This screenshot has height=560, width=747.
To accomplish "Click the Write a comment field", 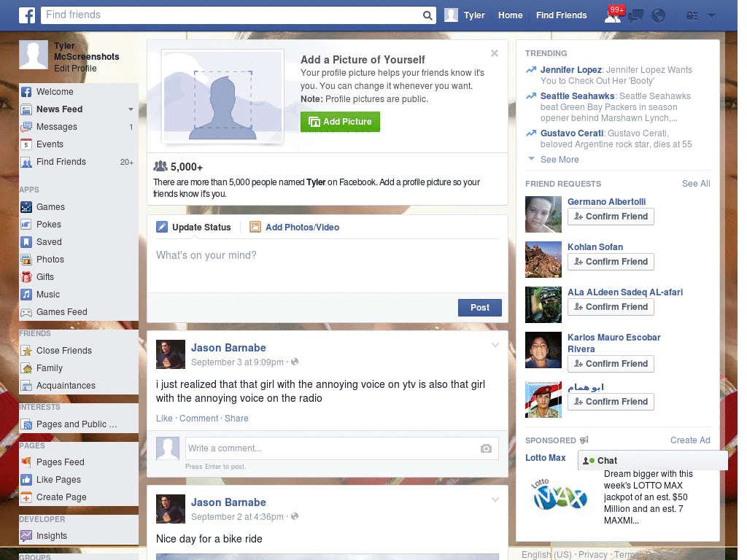I will click(332, 448).
